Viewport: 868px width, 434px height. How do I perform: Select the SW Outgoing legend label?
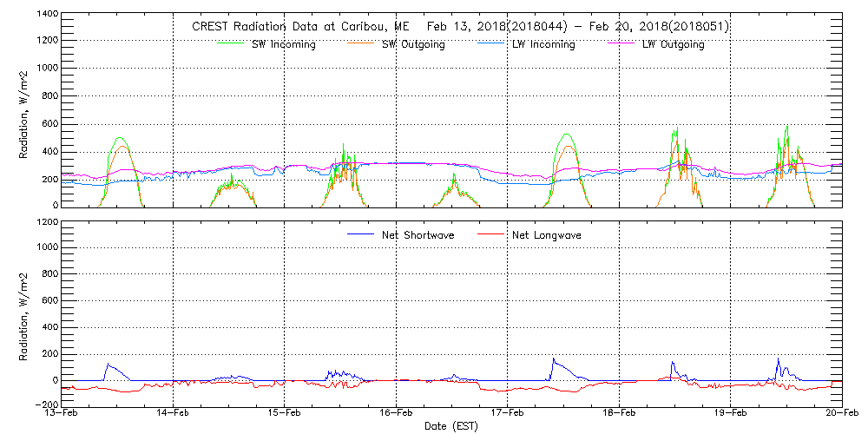(413, 44)
